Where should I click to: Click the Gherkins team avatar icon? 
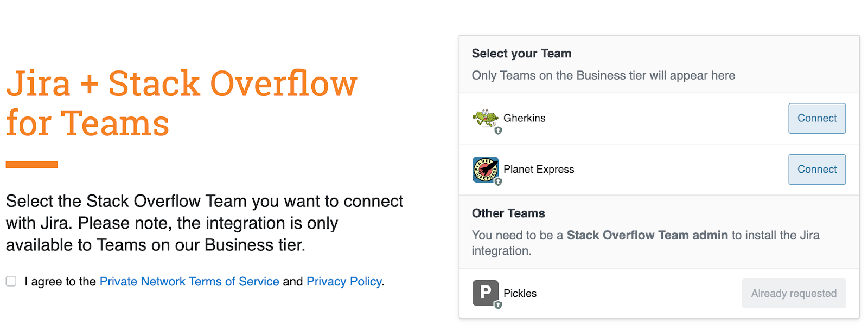485,118
